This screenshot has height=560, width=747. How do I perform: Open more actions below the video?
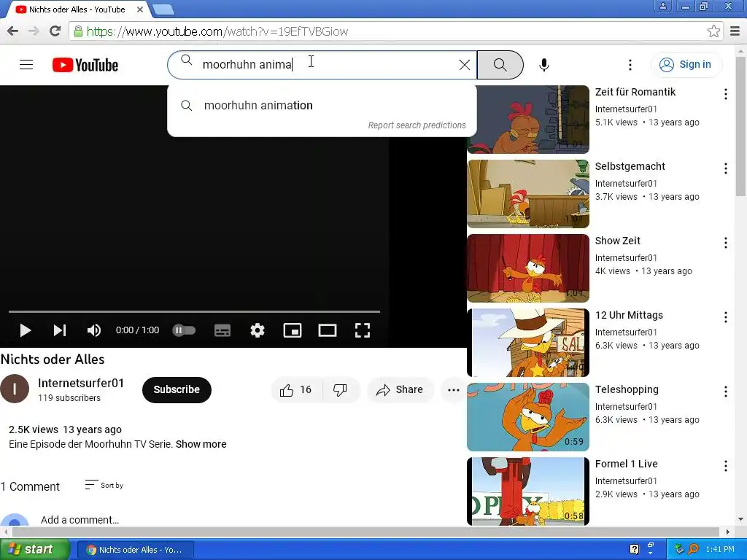[x=454, y=390]
